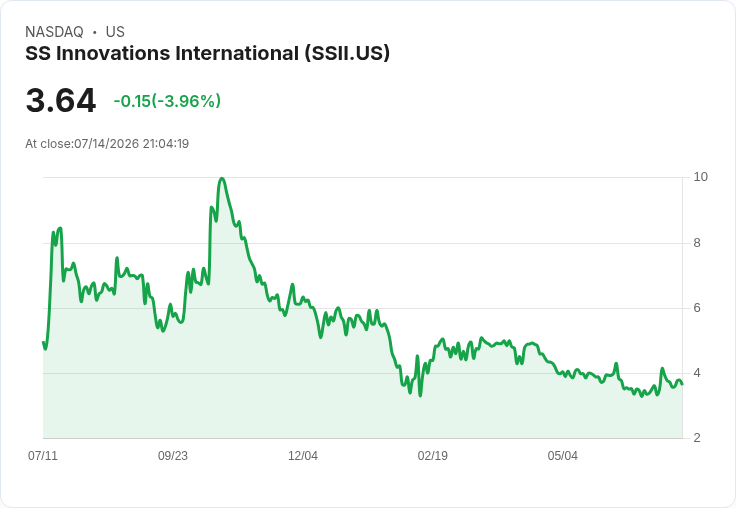Click the 05/04 date axis label
Image resolution: width=736 pixels, height=508 pixels.
tap(562, 456)
